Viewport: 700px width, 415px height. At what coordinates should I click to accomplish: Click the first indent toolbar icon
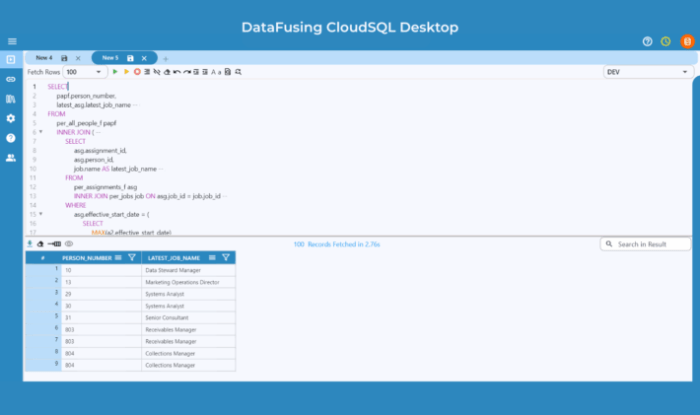pos(196,71)
